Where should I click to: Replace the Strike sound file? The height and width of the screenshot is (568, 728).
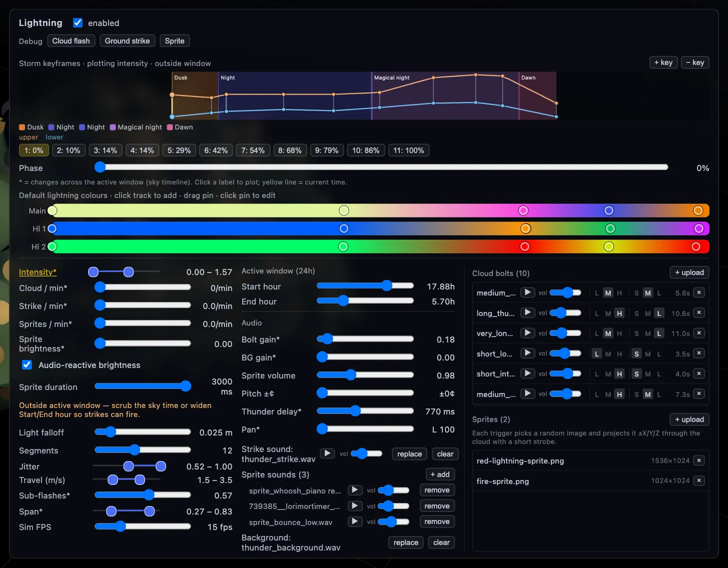click(409, 454)
